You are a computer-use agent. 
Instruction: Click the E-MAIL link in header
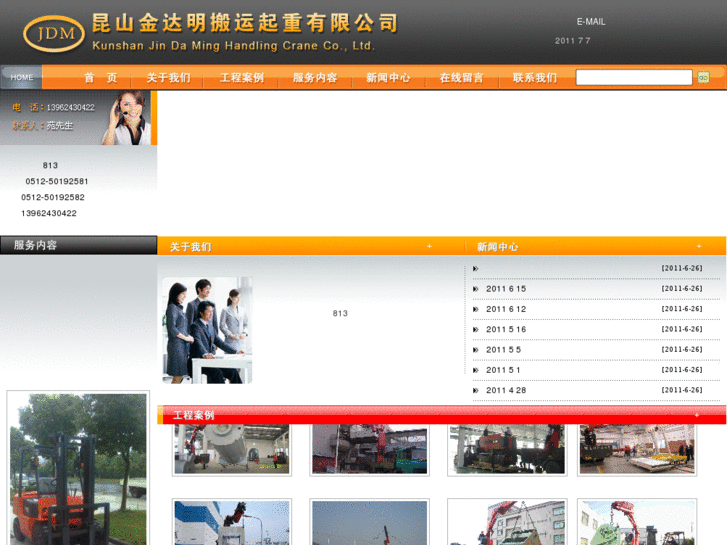591,22
